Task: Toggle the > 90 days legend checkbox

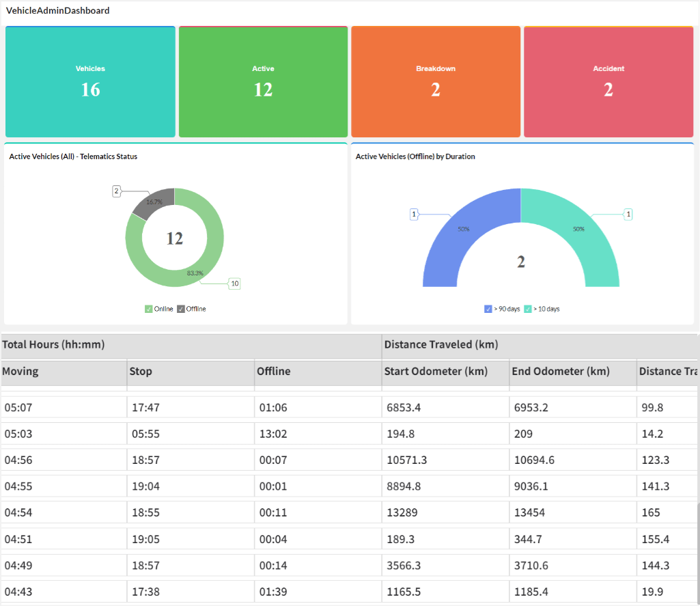Action: (488, 309)
